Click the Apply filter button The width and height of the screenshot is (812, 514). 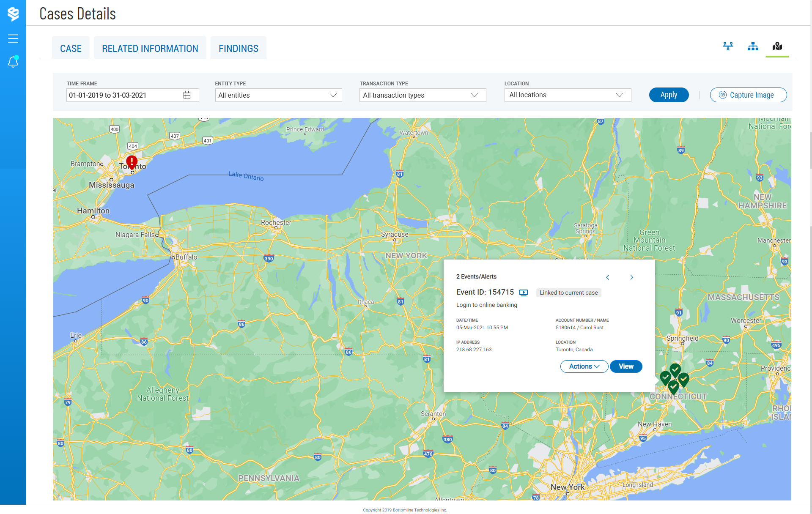pos(669,95)
